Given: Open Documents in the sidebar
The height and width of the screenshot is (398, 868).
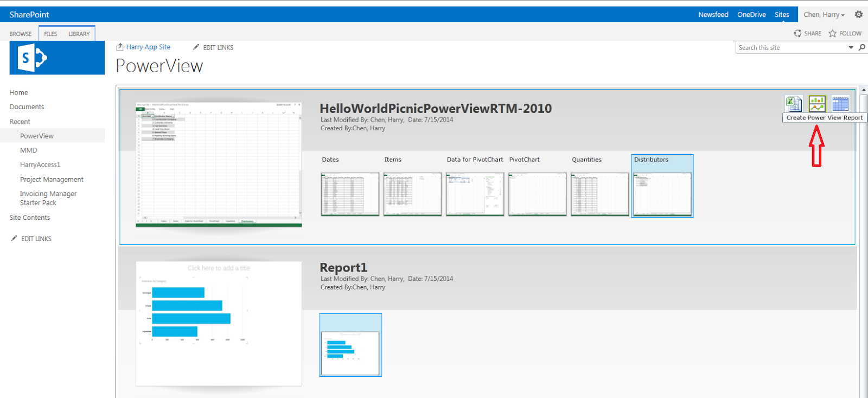Looking at the screenshot, I should pyautogui.click(x=27, y=107).
